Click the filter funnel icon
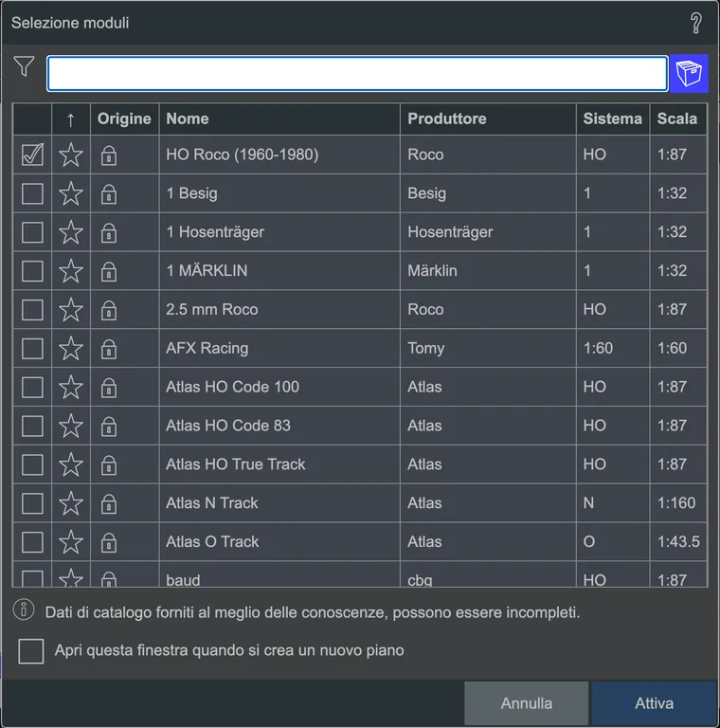Screen dimensions: 720x728 pyautogui.click(x=24, y=66)
